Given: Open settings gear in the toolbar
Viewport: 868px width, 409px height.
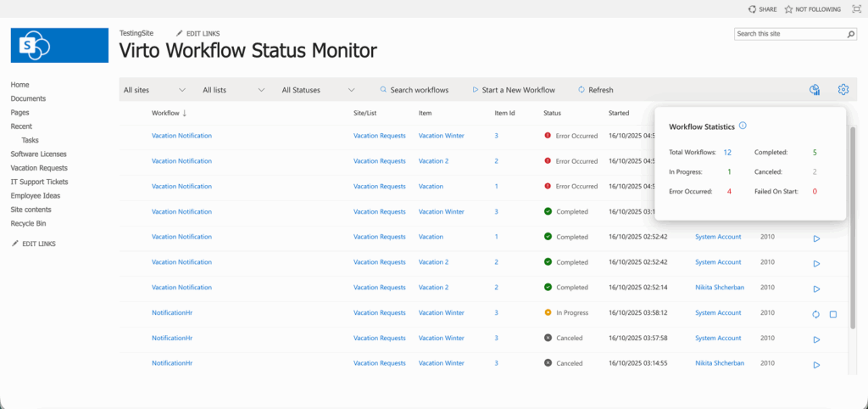Looking at the screenshot, I should (x=843, y=89).
